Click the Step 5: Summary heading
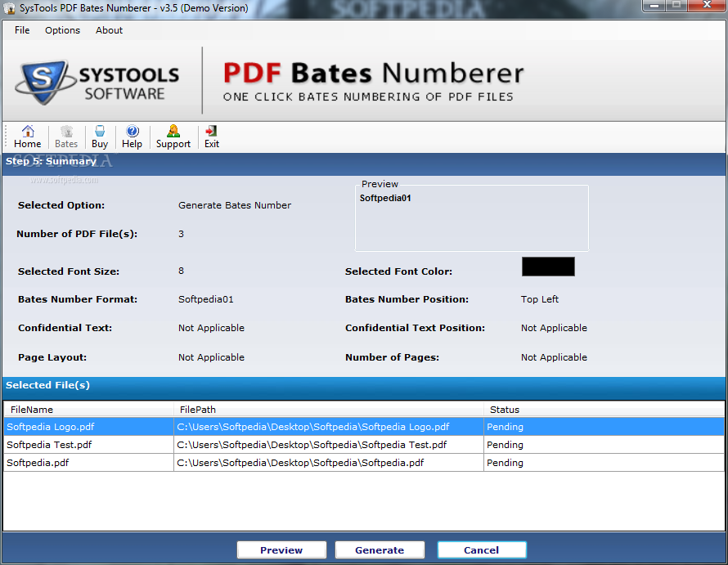This screenshot has width=728, height=565. pos(51,161)
